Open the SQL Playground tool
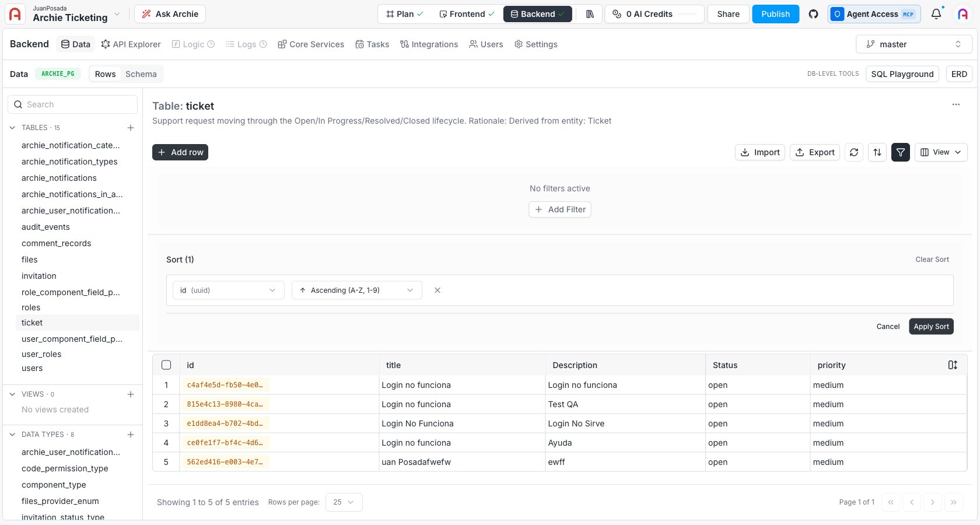The height and width of the screenshot is (525, 980). [x=902, y=74]
